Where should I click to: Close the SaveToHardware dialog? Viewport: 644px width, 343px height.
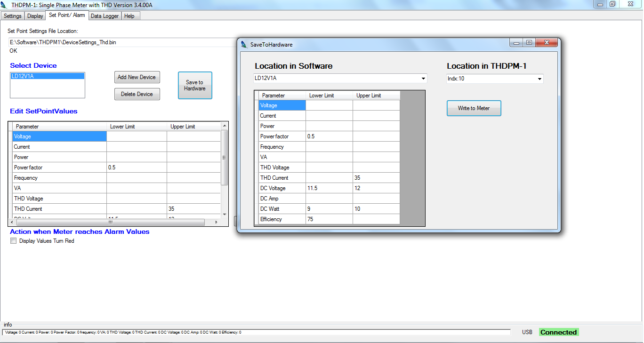[546, 43]
